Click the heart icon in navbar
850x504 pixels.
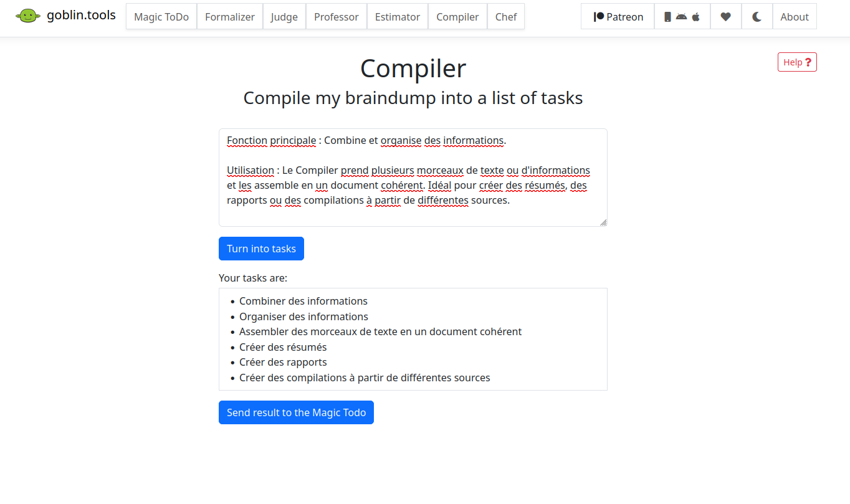tap(726, 17)
